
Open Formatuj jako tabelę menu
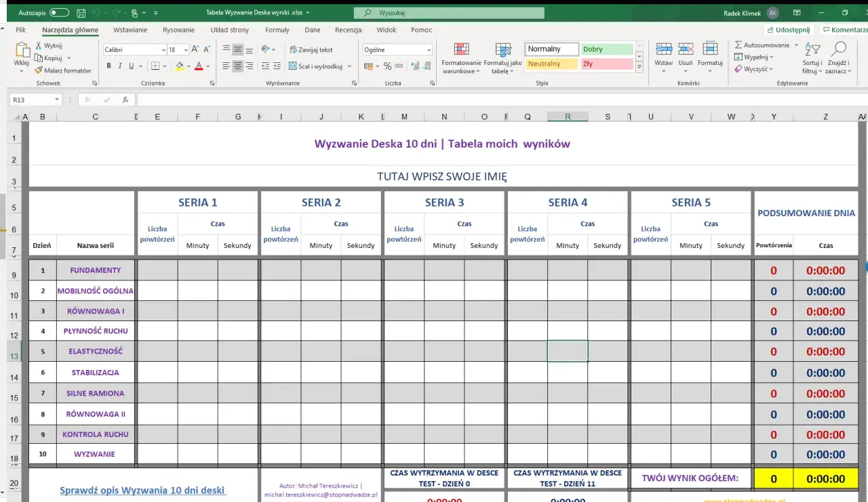point(502,58)
